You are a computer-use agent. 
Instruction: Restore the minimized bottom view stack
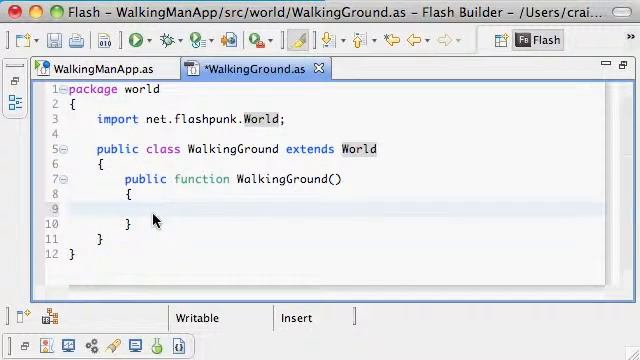tap(25, 347)
